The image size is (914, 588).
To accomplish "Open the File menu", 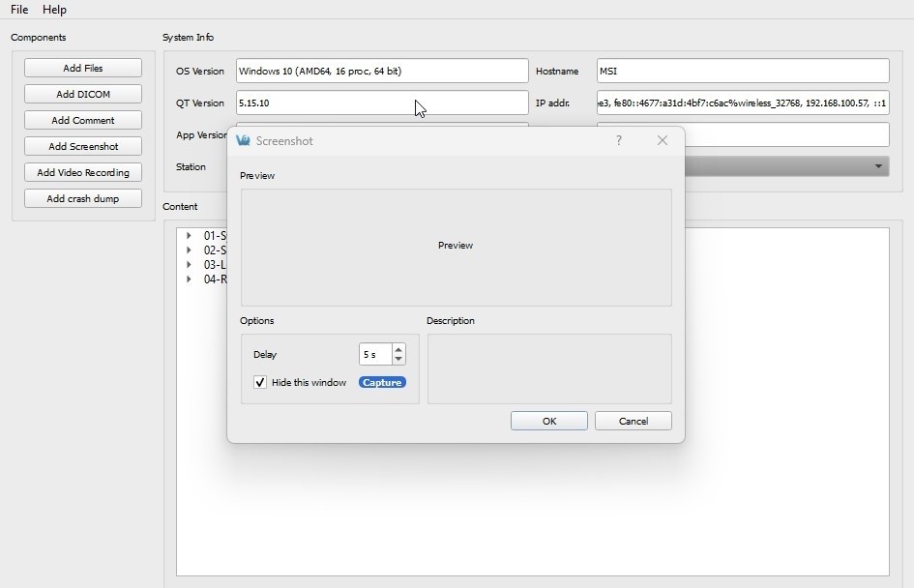I will click(x=19, y=10).
